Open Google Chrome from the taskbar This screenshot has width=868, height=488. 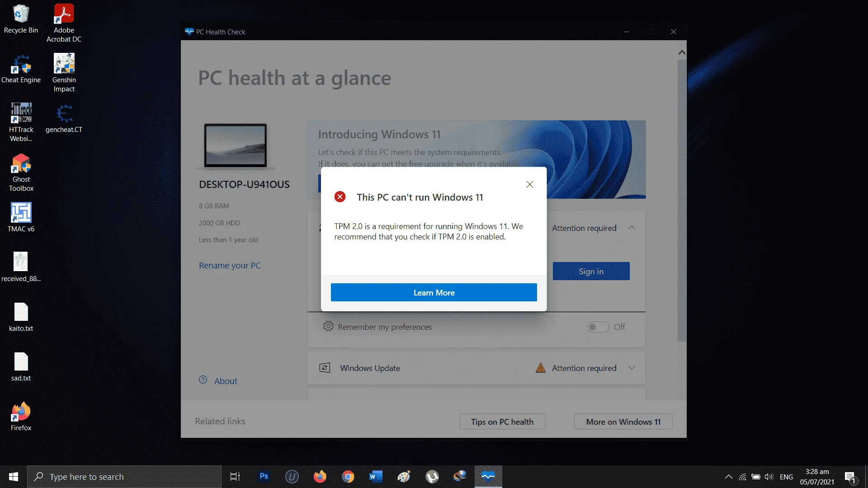point(348,477)
